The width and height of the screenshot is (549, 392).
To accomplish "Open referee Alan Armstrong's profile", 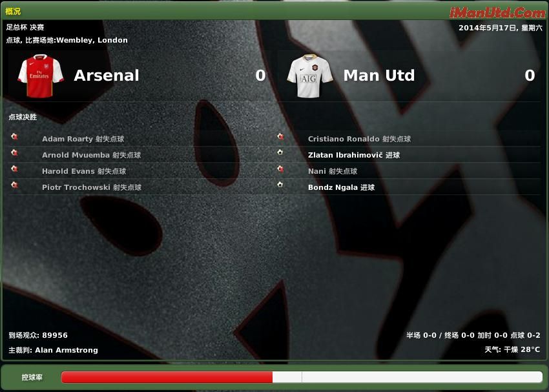I will (x=67, y=350).
